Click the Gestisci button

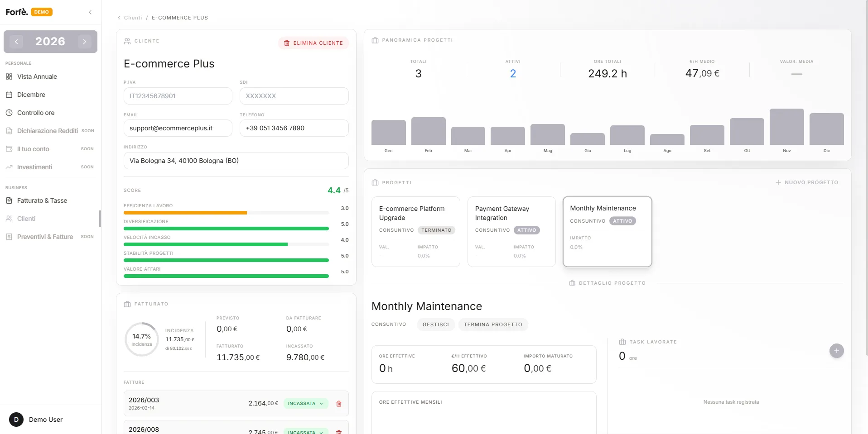(x=436, y=324)
